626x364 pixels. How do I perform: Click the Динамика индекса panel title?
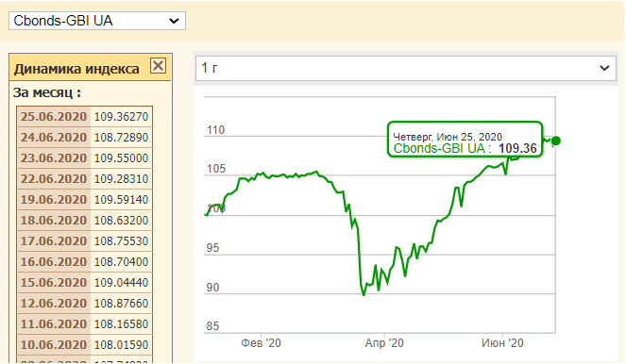(x=76, y=69)
